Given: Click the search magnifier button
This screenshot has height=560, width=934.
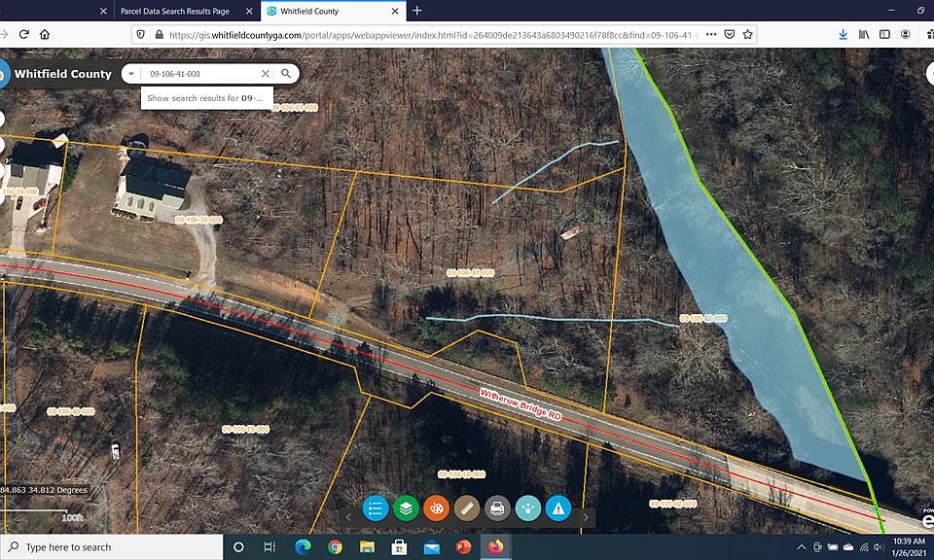Looking at the screenshot, I should coord(286,74).
